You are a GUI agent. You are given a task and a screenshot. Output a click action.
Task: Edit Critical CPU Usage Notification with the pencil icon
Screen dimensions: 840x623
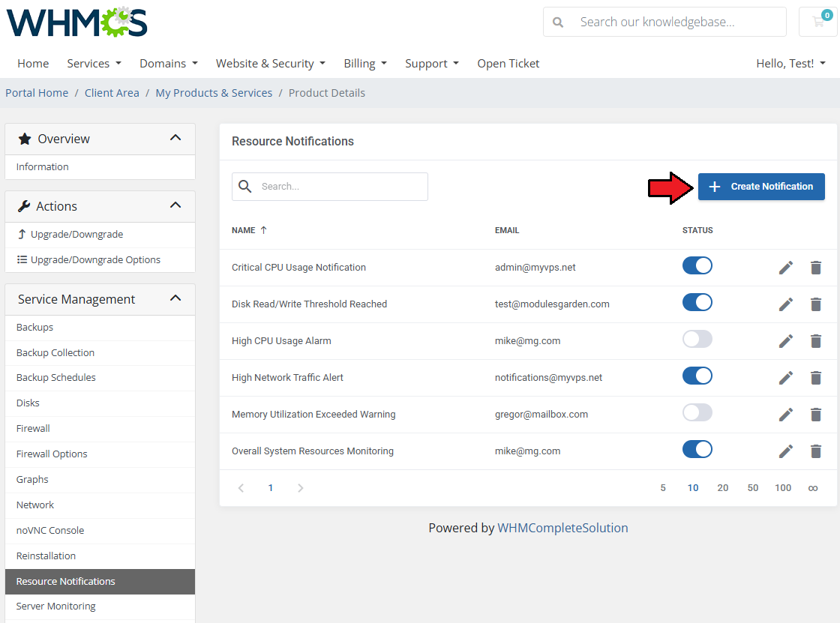pyautogui.click(x=785, y=268)
